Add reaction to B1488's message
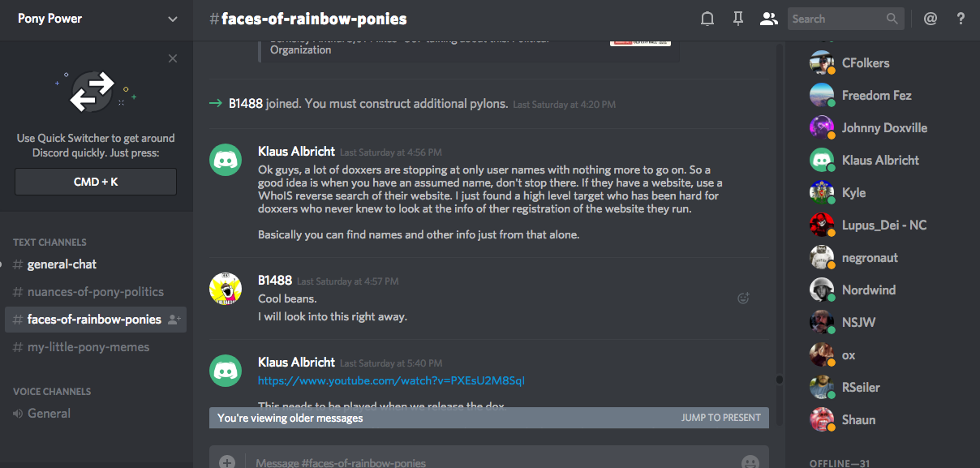Screen dimensions: 980x468 click(742, 298)
